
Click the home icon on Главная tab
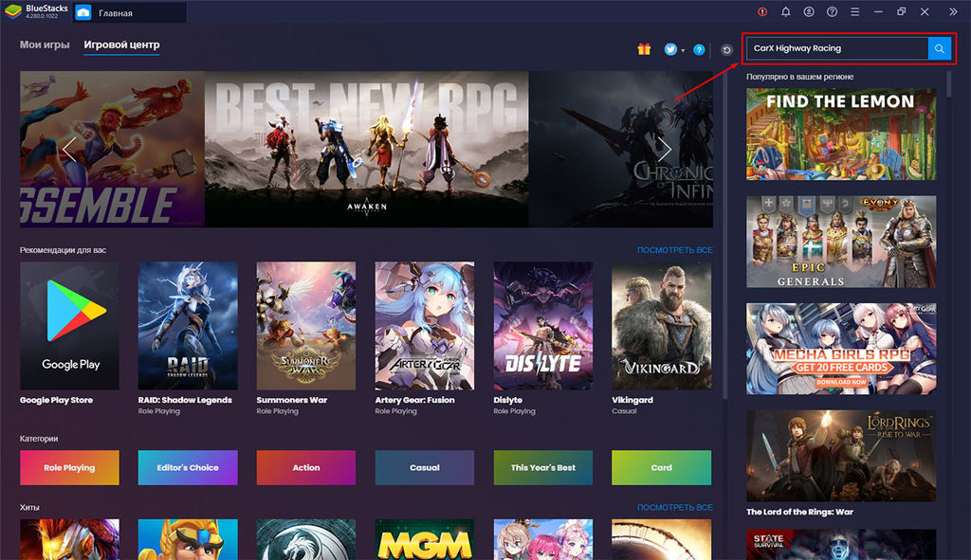pos(83,12)
